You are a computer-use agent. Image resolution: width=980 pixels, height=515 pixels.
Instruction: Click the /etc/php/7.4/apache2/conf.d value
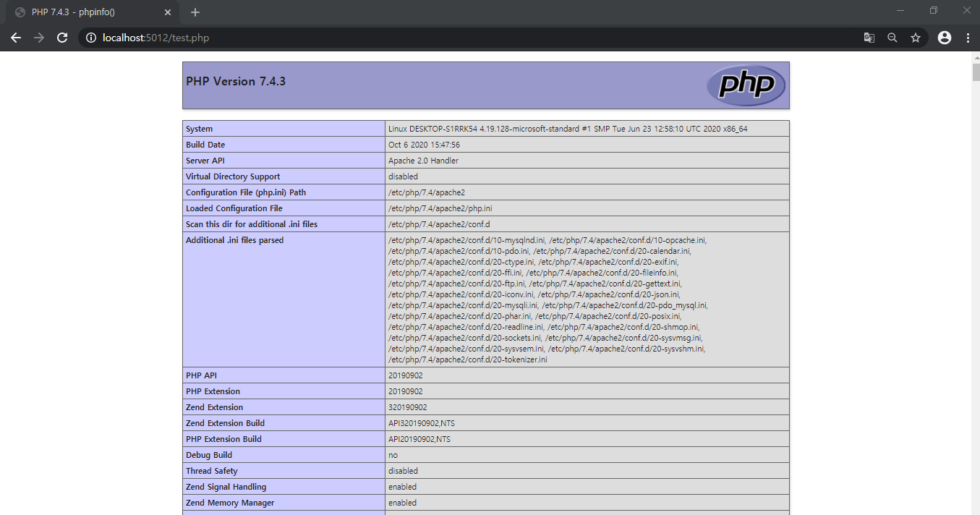click(439, 224)
